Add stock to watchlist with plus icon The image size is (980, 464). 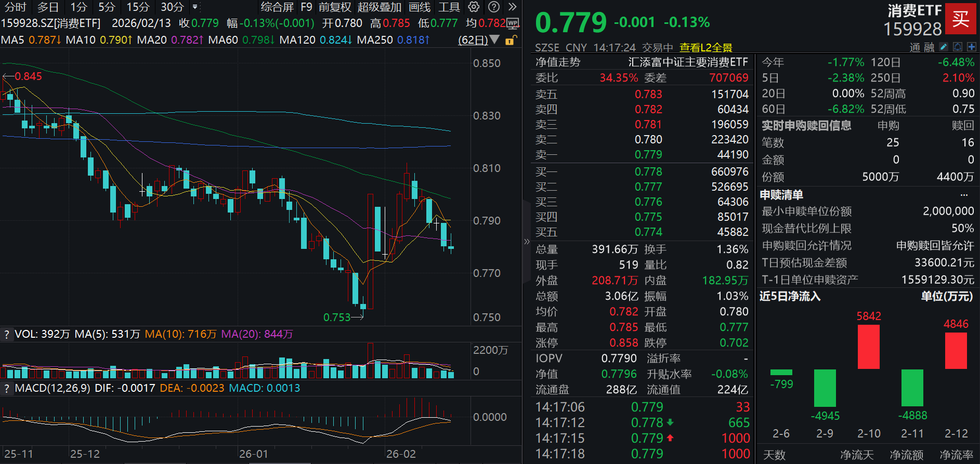pyautogui.click(x=971, y=47)
